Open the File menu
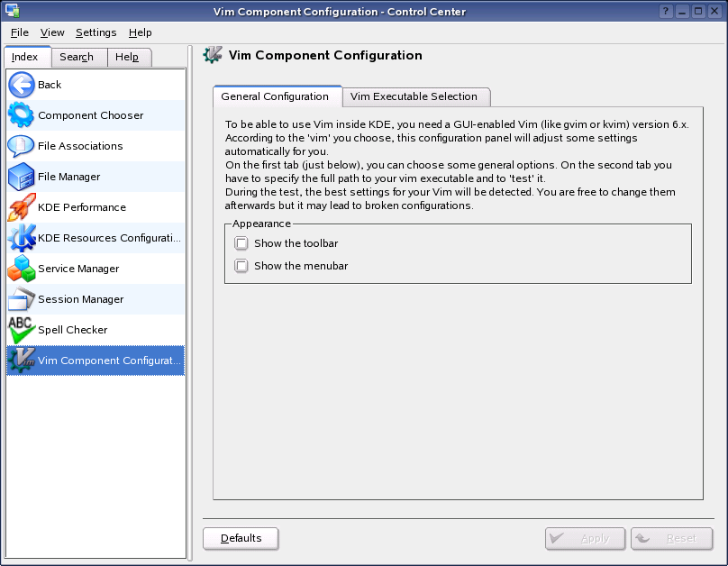The height and width of the screenshot is (566, 728). 20,32
